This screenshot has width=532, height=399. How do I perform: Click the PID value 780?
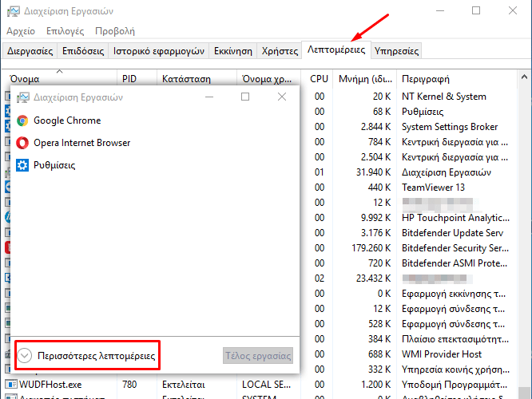coord(129,385)
